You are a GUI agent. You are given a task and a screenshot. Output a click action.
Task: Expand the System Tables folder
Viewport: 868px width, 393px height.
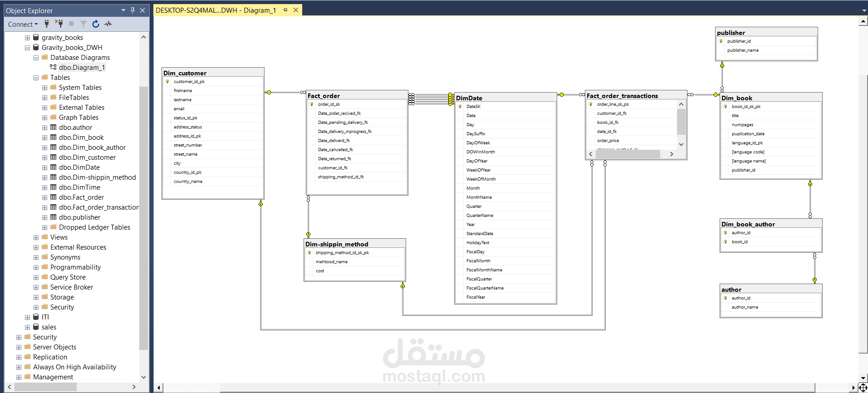coord(44,88)
